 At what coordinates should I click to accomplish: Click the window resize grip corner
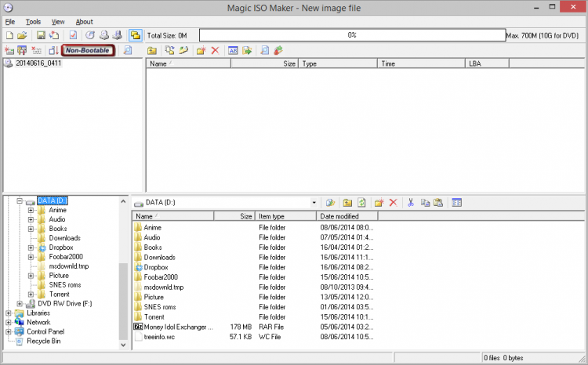tap(582, 358)
